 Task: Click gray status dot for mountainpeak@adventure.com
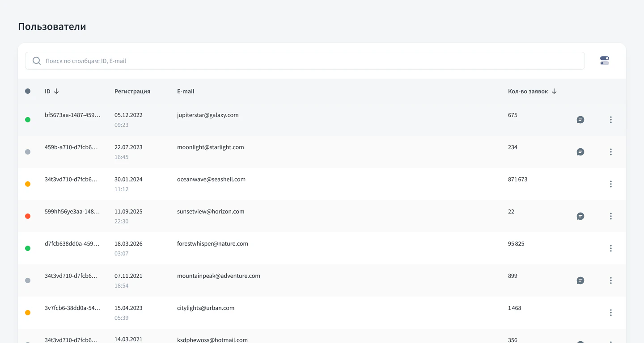[28, 280]
